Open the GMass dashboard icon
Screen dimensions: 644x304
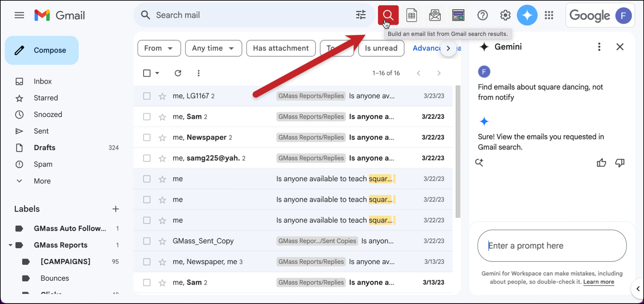point(458,15)
